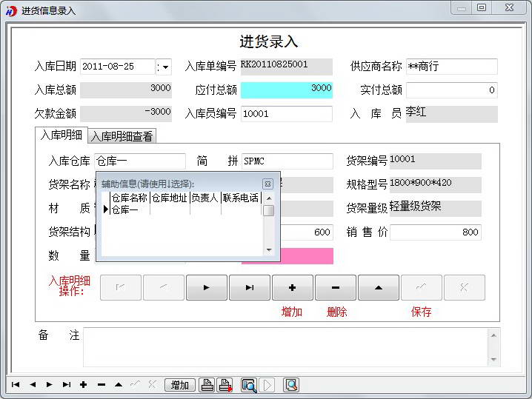Click minus icon in bottom navigator
The image size is (532, 399).
coord(101,384)
